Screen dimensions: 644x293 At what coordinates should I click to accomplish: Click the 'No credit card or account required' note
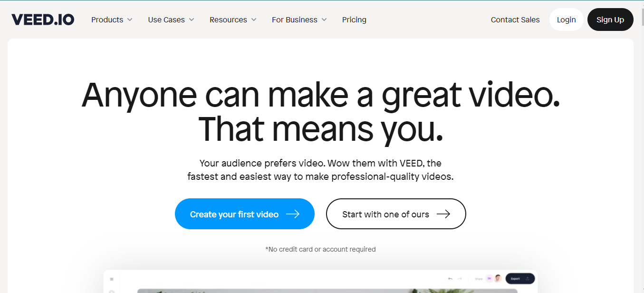[x=321, y=249]
